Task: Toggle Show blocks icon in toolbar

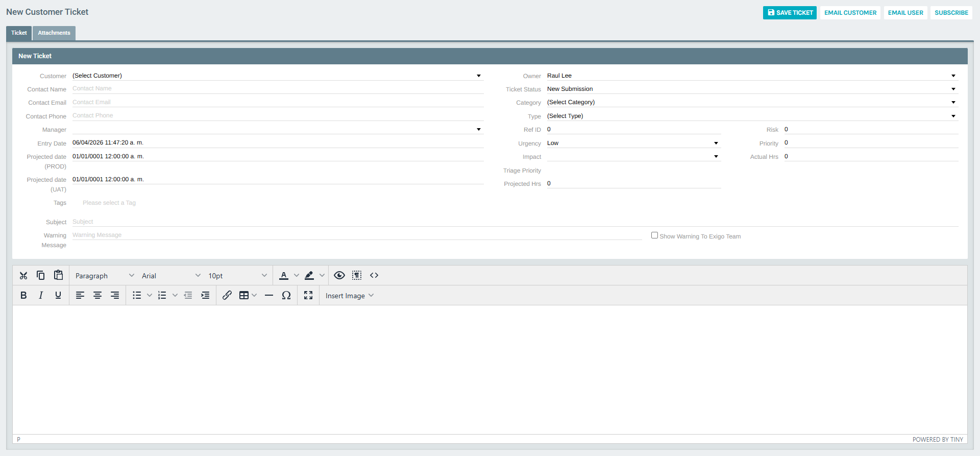Action: coord(357,276)
